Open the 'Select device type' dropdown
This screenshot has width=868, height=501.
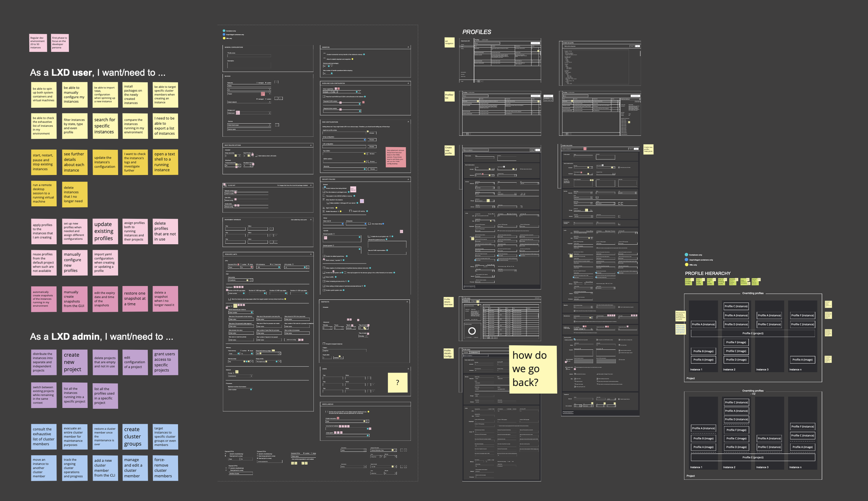click(x=249, y=125)
